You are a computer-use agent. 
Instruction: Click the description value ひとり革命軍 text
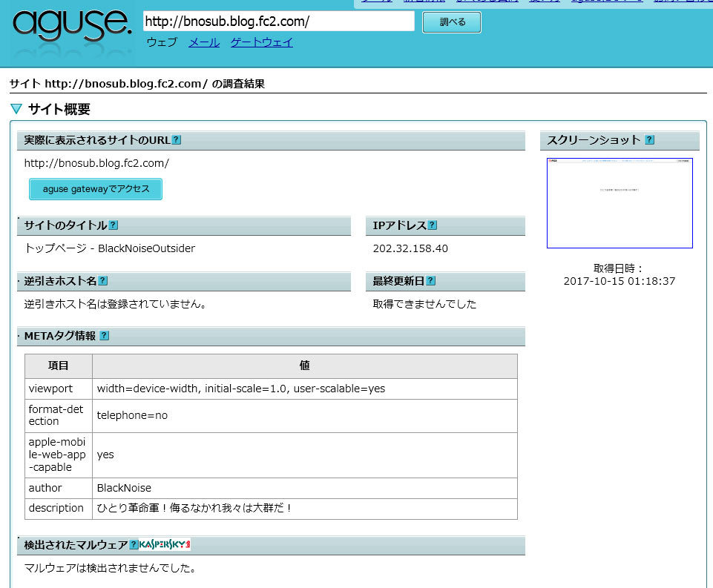pyautogui.click(x=194, y=508)
